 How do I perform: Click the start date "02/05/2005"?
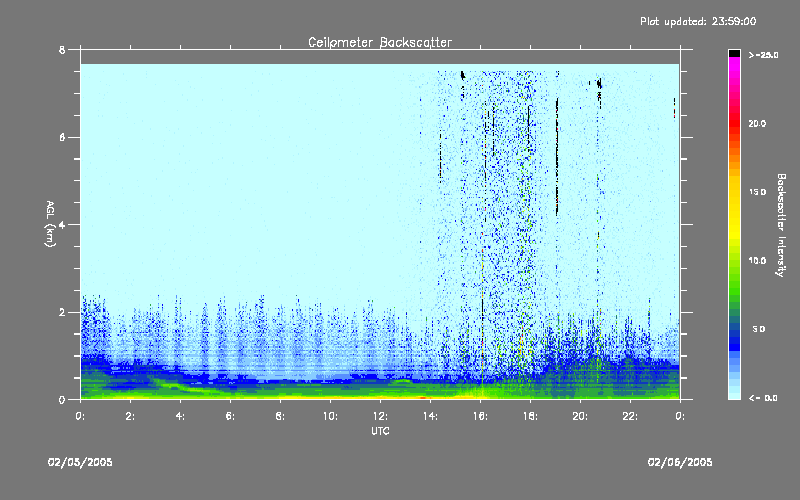coord(80,462)
